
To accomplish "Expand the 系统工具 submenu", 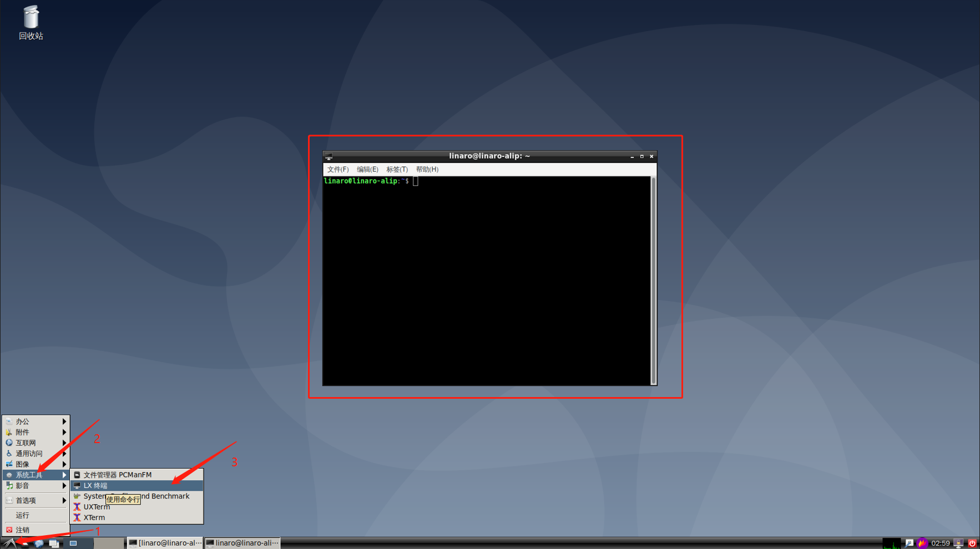I will (36, 475).
